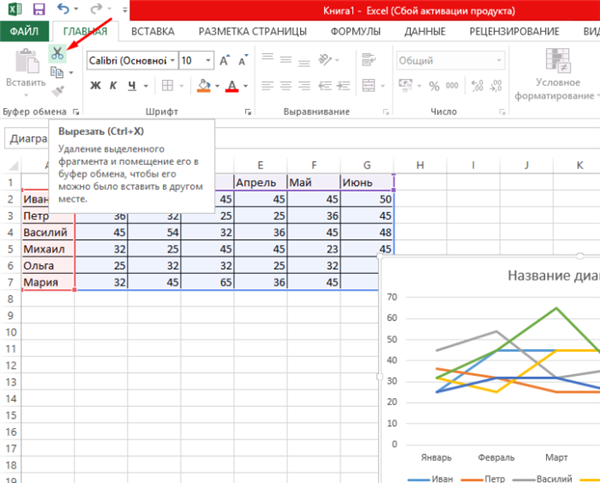Center text horizontally
The width and height of the screenshot is (600, 483).
(286, 86)
